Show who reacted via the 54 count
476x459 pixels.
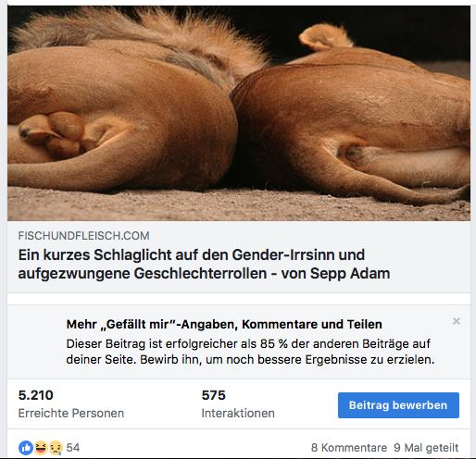[x=73, y=448]
